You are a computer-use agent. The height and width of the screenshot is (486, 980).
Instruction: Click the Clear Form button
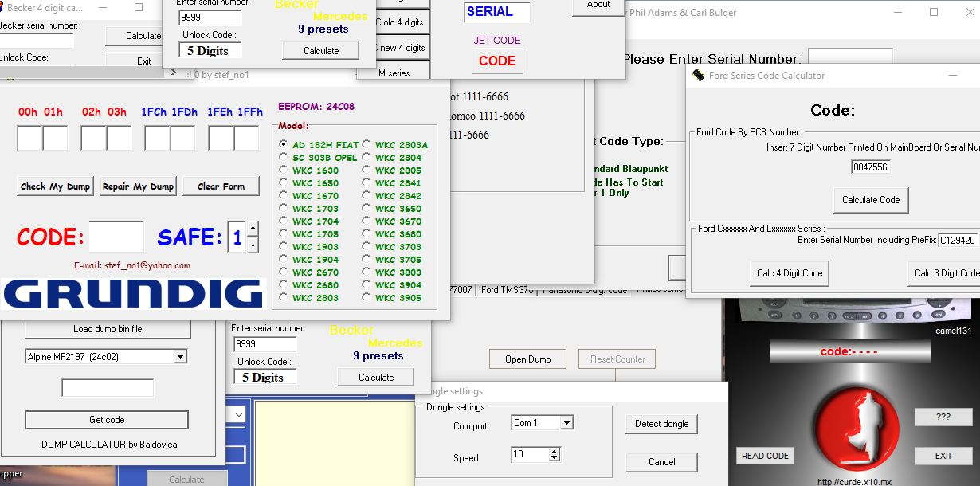click(222, 186)
